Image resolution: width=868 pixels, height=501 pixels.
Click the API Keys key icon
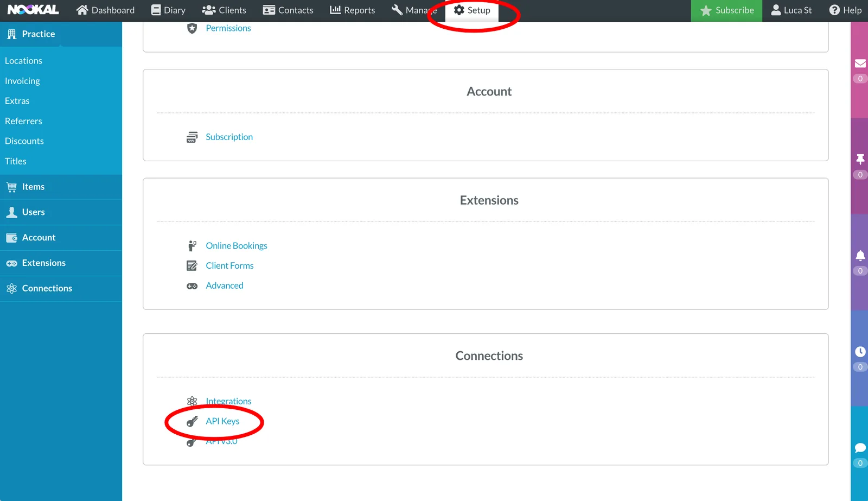(x=192, y=422)
